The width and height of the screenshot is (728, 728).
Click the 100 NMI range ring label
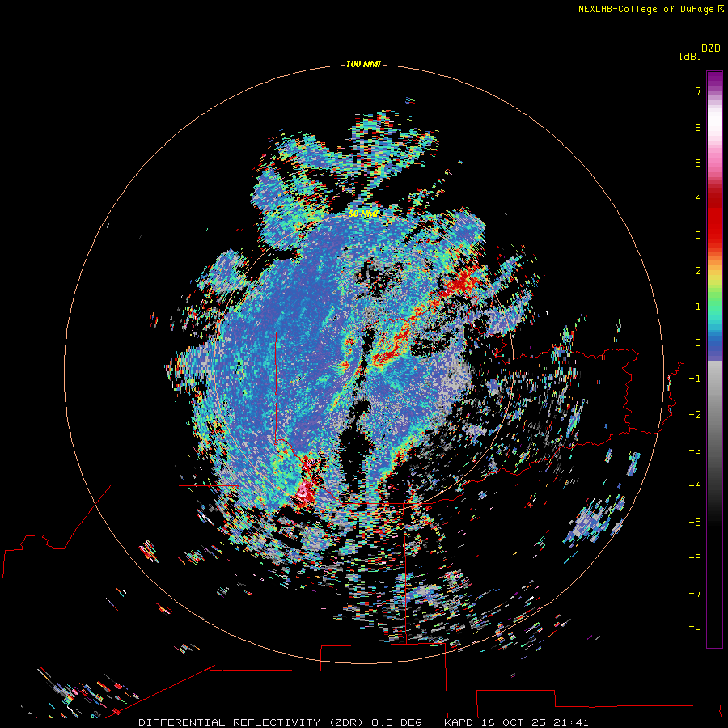tap(363, 64)
